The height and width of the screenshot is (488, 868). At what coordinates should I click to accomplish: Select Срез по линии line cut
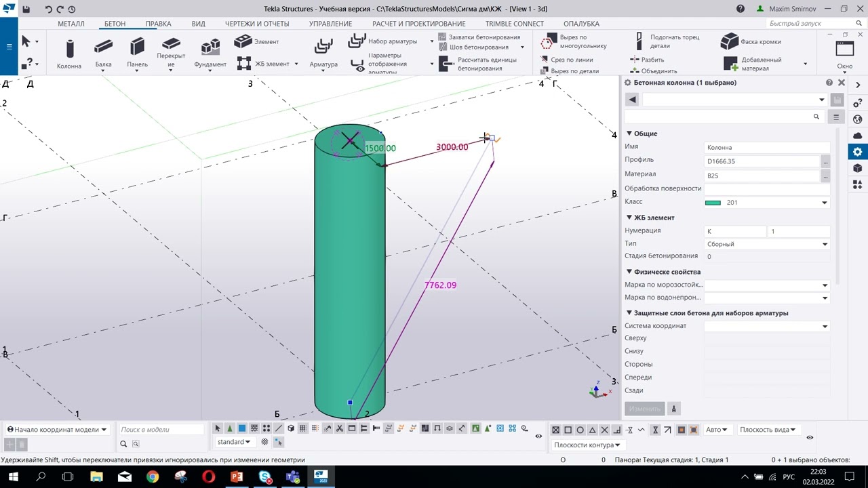[567, 60]
